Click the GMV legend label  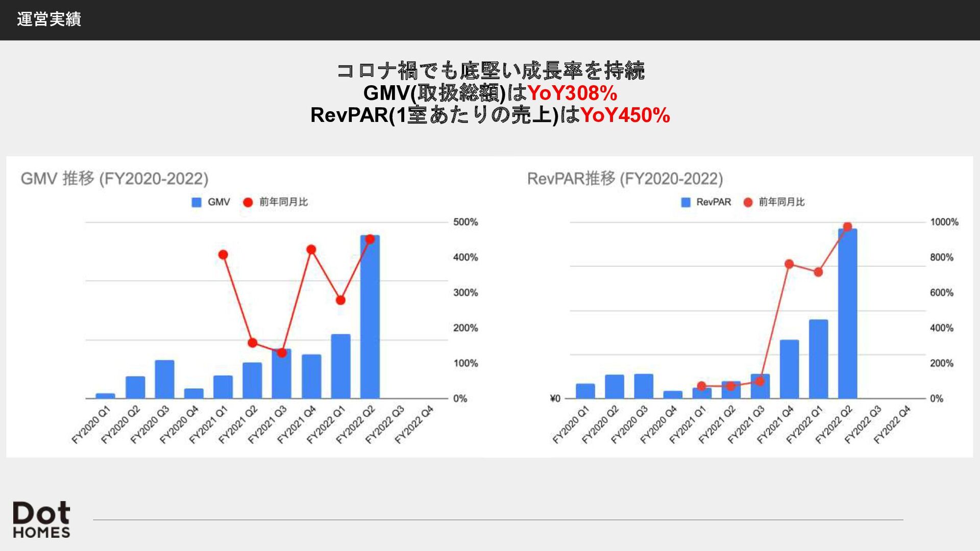tap(219, 202)
